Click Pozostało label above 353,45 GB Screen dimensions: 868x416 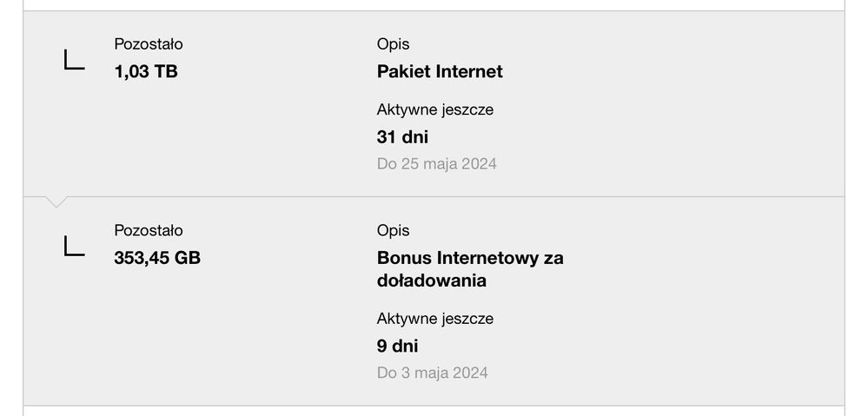coord(149,231)
